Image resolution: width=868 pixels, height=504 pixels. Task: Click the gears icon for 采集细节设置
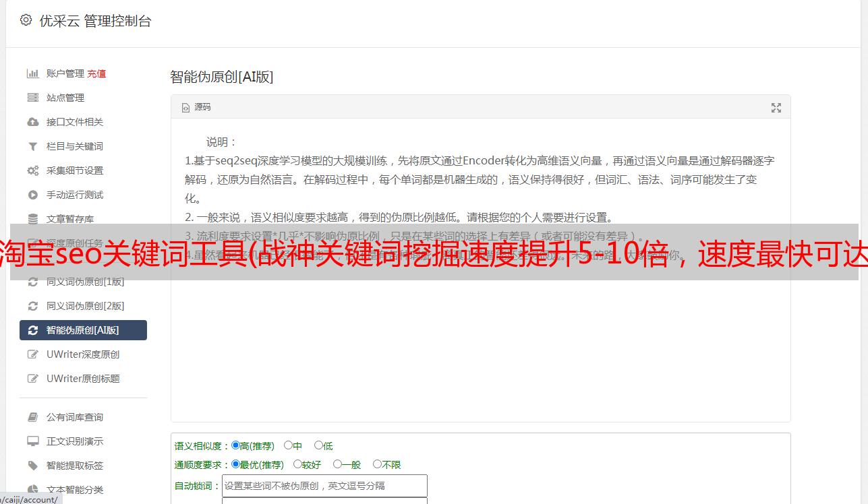click(x=32, y=170)
